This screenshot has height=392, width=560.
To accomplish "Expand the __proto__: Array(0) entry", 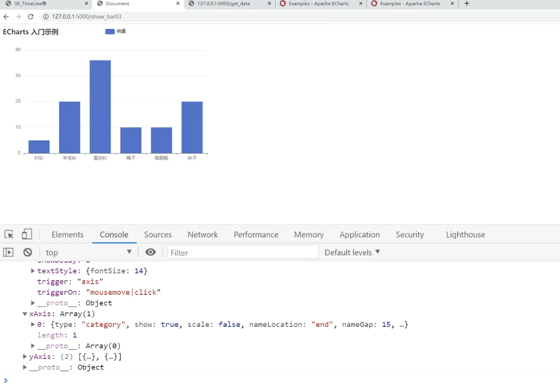I will (x=33, y=346).
